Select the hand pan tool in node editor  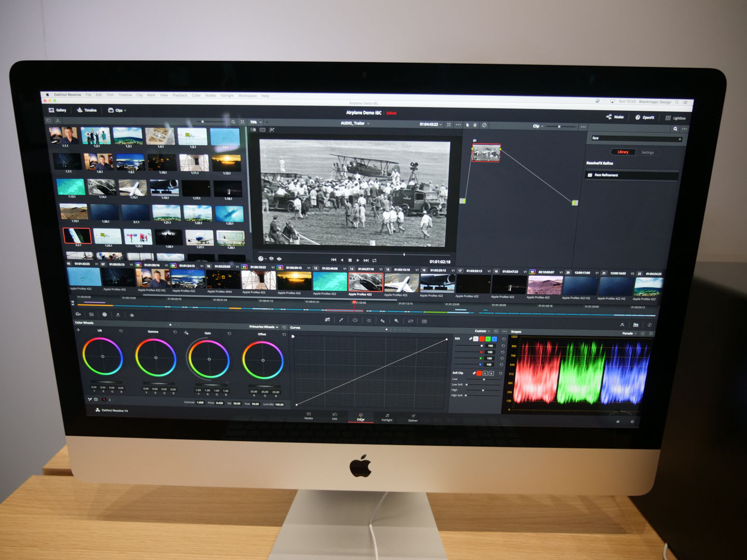coord(475,125)
